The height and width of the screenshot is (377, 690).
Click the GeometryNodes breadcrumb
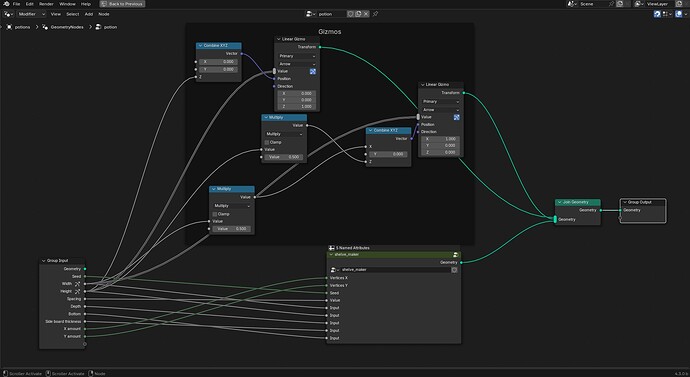66,27
